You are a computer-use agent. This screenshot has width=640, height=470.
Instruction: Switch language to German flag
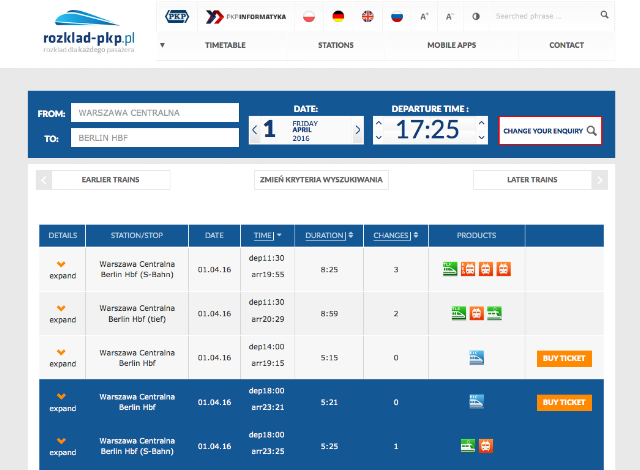(x=338, y=17)
